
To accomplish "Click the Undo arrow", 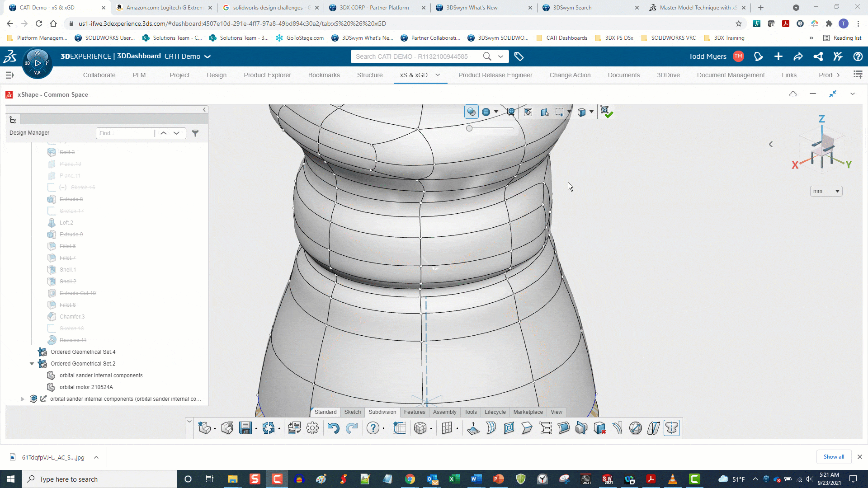I will (x=333, y=428).
